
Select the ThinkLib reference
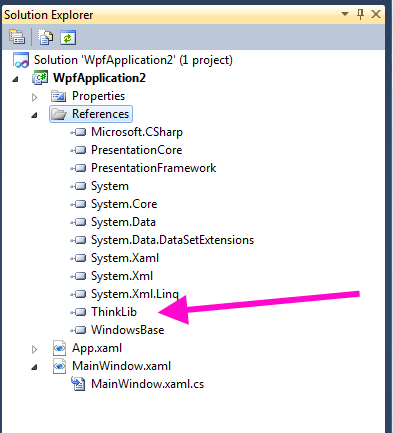(x=114, y=312)
